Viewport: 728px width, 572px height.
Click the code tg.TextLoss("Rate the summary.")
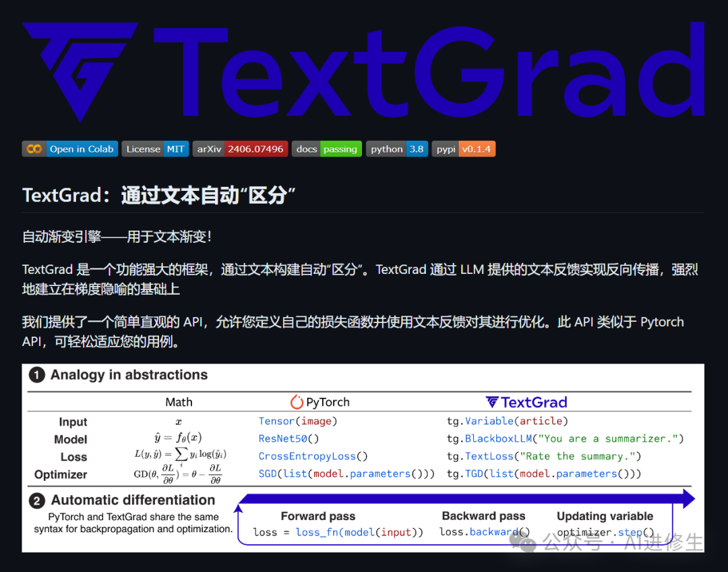(x=544, y=456)
